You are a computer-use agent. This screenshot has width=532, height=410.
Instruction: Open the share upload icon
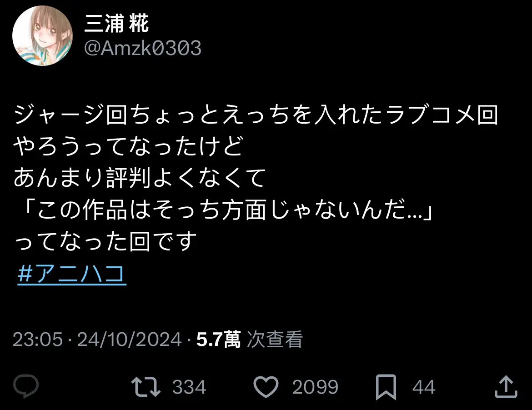[x=506, y=387]
